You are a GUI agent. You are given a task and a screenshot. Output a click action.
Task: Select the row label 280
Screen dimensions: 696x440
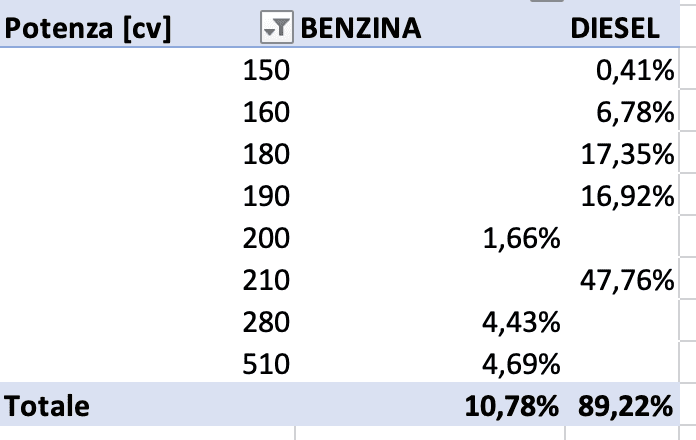tap(266, 322)
